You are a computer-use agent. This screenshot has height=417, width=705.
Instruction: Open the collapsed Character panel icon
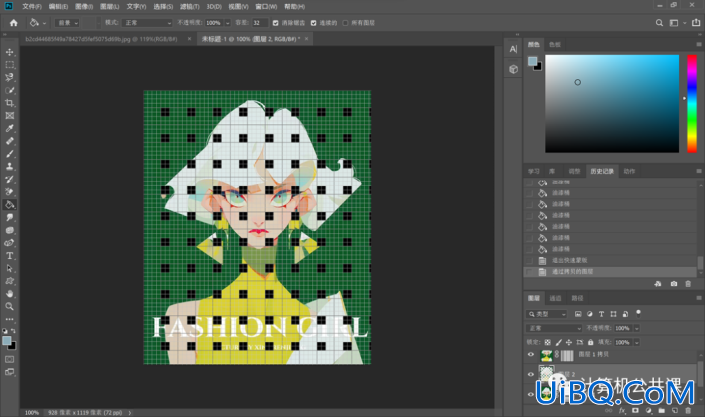513,49
